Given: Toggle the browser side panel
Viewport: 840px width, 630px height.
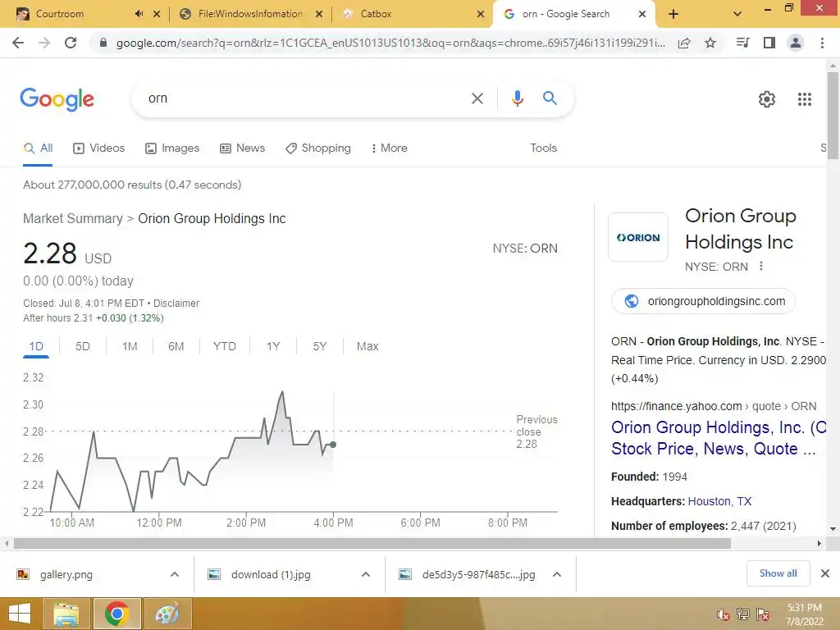Looking at the screenshot, I should [769, 43].
